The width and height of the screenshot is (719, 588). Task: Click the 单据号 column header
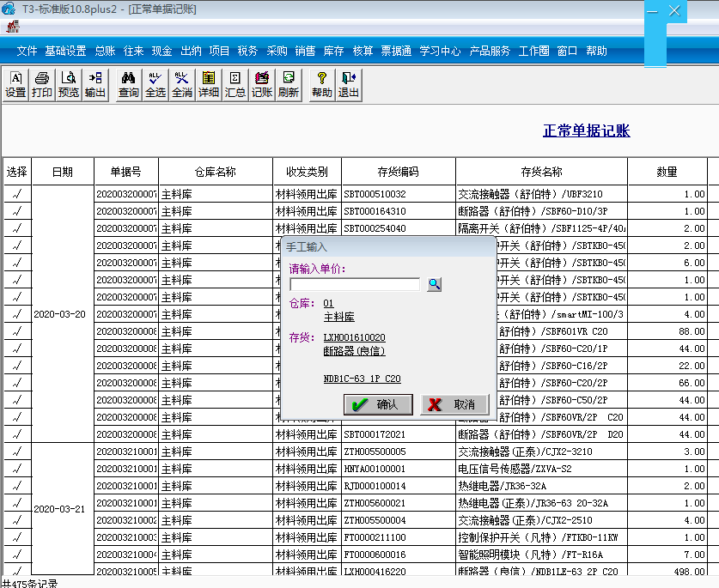pyautogui.click(x=126, y=172)
